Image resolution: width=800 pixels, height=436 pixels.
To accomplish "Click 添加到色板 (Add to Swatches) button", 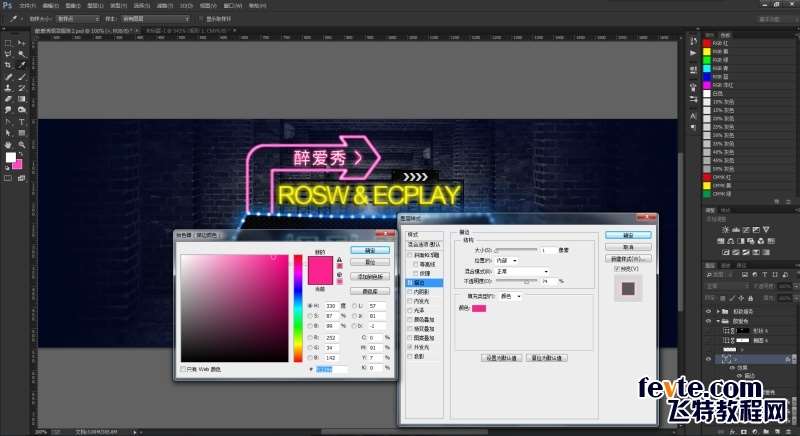I will pyautogui.click(x=370, y=276).
